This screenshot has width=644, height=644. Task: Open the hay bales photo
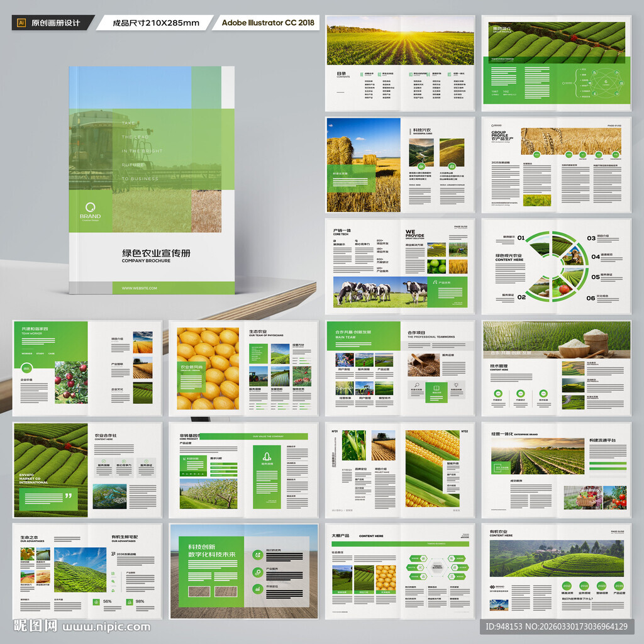pos(364,165)
